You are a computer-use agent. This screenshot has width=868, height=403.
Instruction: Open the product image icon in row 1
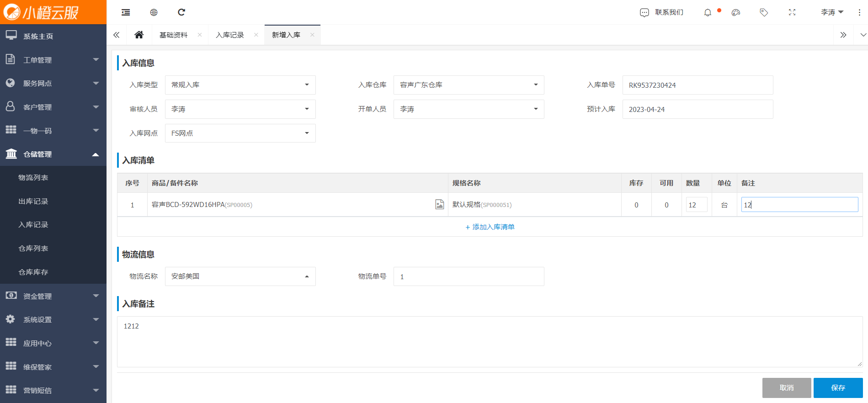(x=439, y=204)
